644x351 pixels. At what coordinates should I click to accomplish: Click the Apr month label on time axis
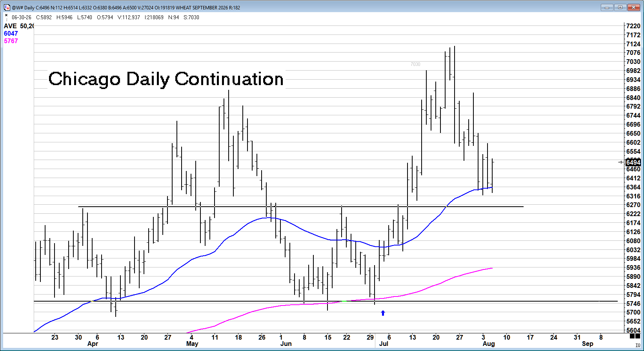point(93,344)
